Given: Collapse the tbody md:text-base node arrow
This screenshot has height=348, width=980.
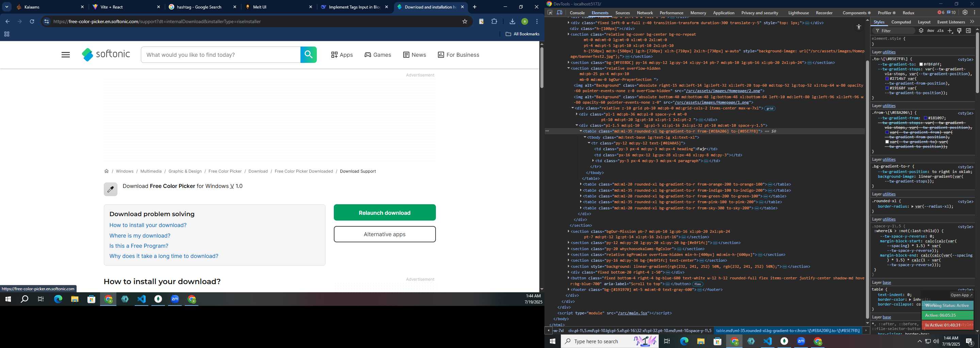Looking at the screenshot, I should click(x=585, y=138).
